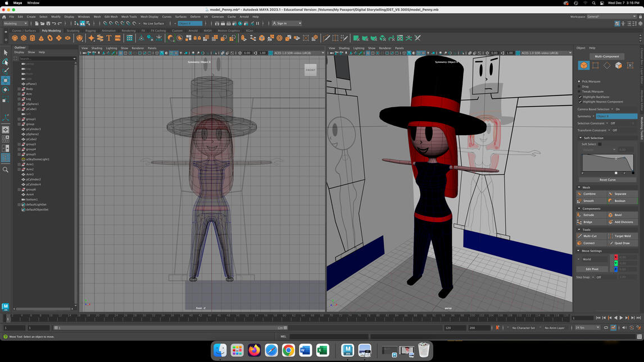Open the Mesh Tools menu

click(x=128, y=16)
